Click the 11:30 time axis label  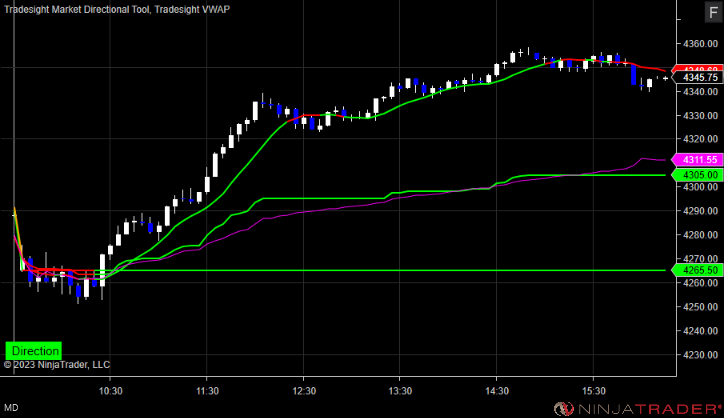tap(207, 391)
